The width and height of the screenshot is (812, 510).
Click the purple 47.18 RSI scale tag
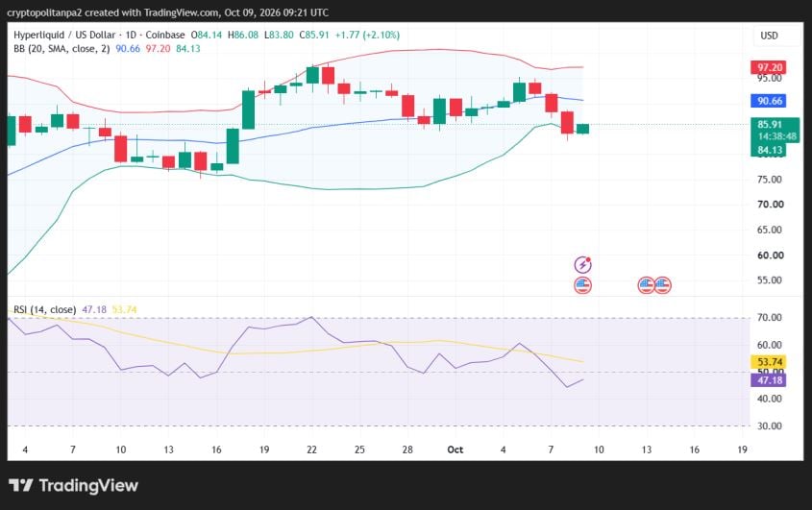[769, 380]
